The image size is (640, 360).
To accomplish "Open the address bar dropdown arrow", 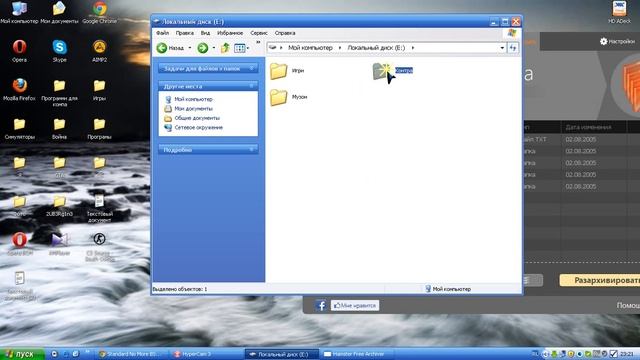I will click(x=502, y=48).
